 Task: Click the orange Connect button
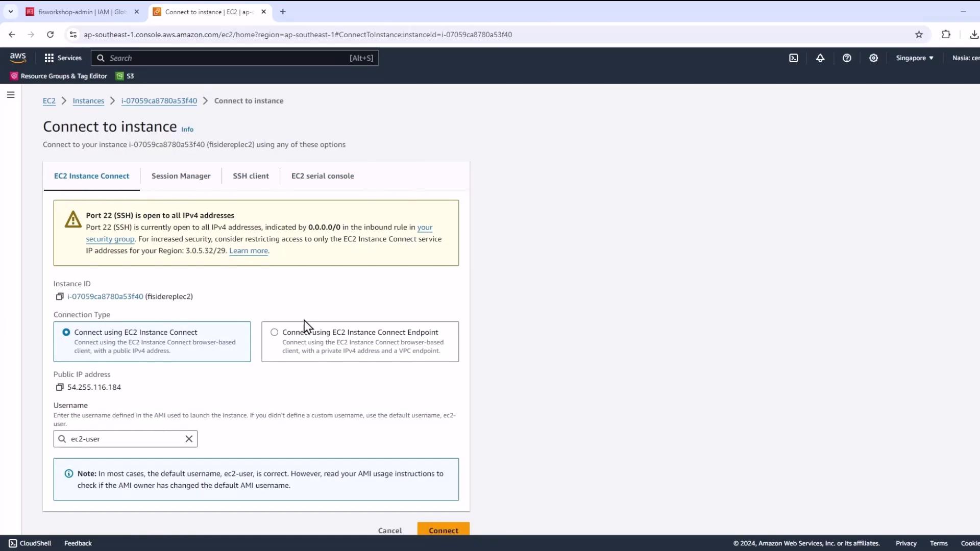click(x=443, y=530)
